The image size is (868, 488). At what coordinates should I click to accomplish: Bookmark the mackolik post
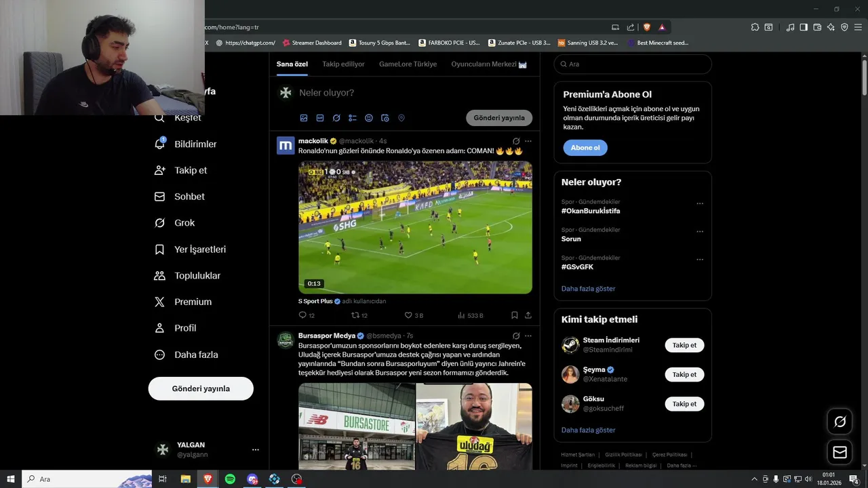click(x=515, y=315)
